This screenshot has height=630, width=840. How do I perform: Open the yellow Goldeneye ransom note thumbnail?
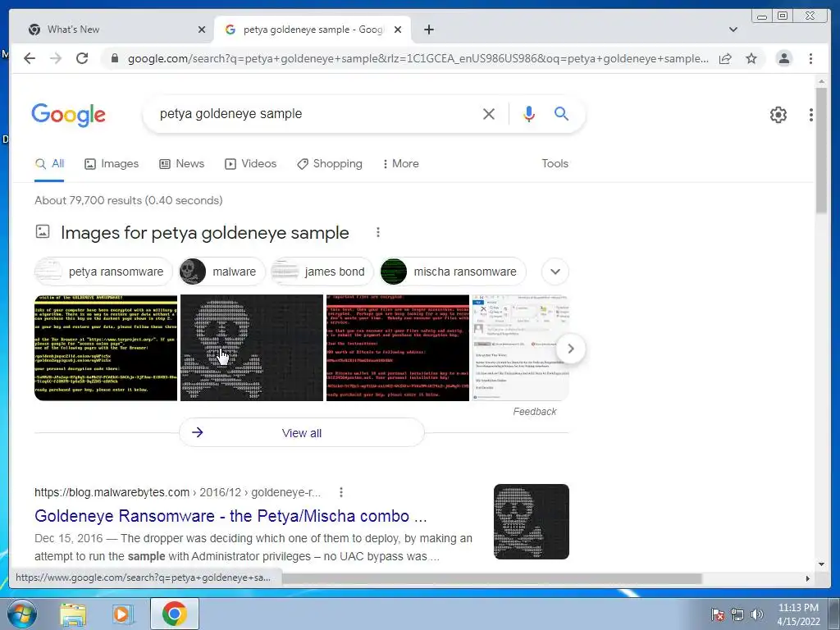click(x=106, y=348)
